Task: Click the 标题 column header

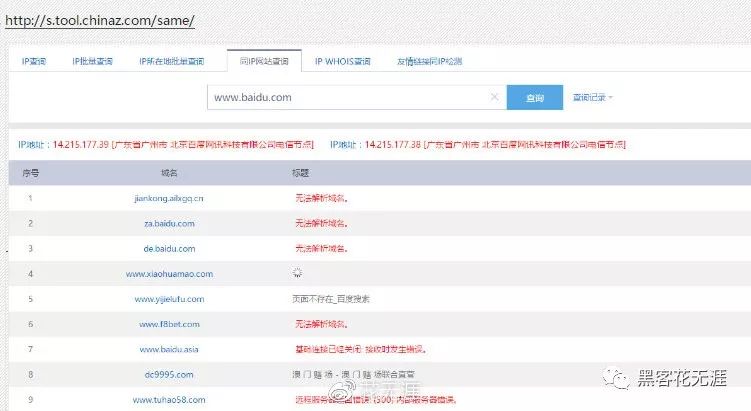Action: [300, 173]
